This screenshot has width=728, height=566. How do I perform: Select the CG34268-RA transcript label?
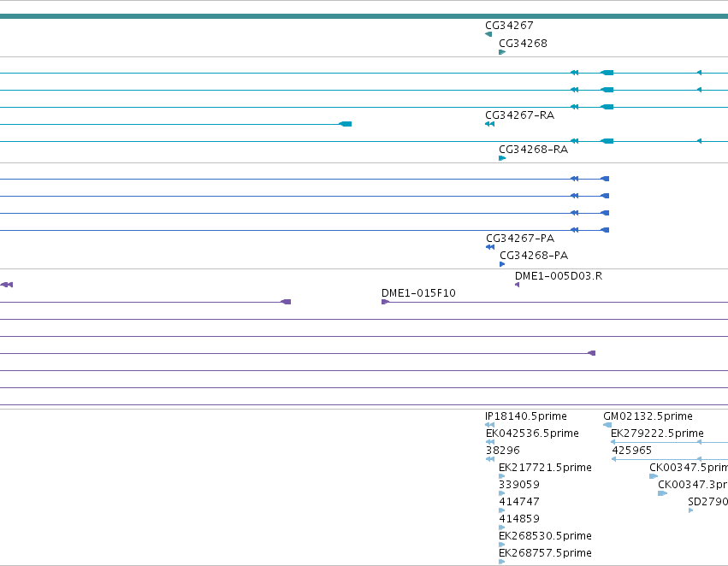[x=533, y=150]
